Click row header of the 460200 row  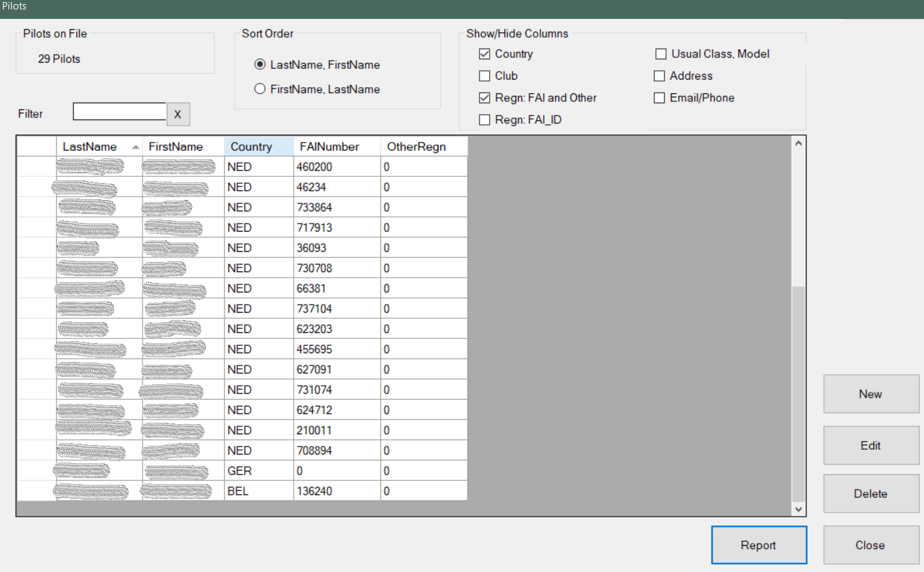(36, 167)
